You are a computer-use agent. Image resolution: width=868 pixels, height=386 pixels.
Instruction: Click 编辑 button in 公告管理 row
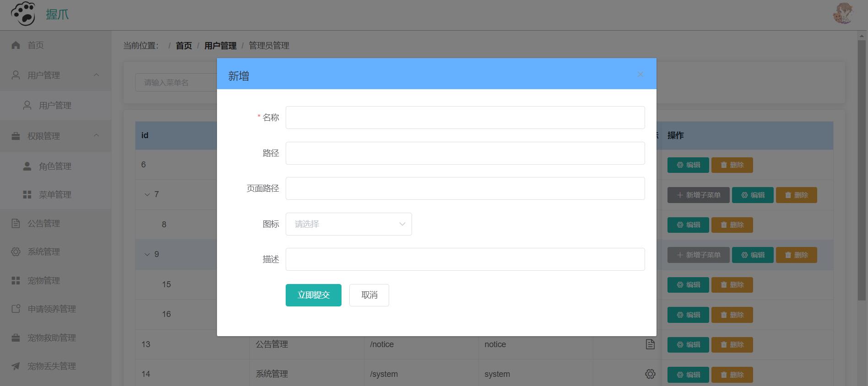[x=688, y=345]
